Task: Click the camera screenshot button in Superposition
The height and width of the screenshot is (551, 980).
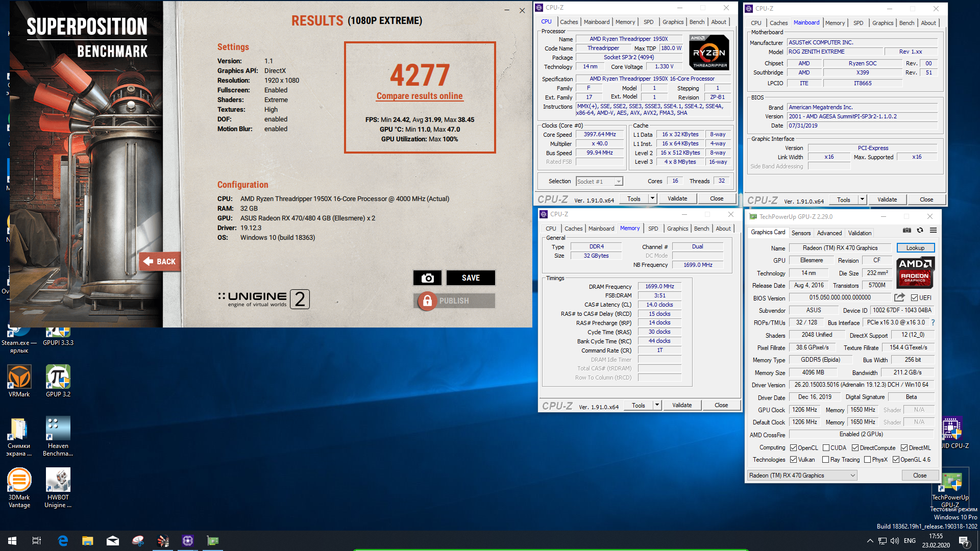Action: click(x=428, y=278)
